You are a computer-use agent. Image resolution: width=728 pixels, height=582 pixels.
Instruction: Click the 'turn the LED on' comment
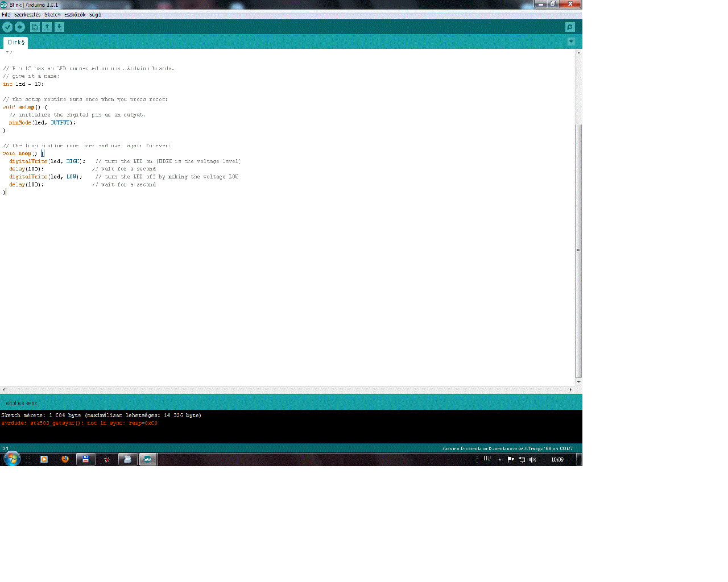[x=168, y=161]
